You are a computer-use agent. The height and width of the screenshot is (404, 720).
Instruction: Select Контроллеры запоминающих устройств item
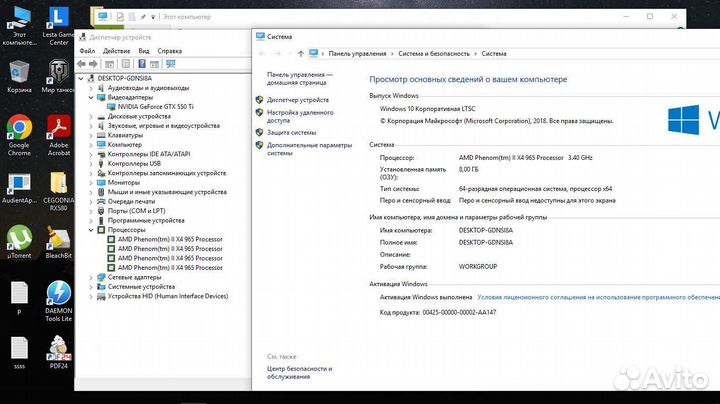(x=167, y=173)
